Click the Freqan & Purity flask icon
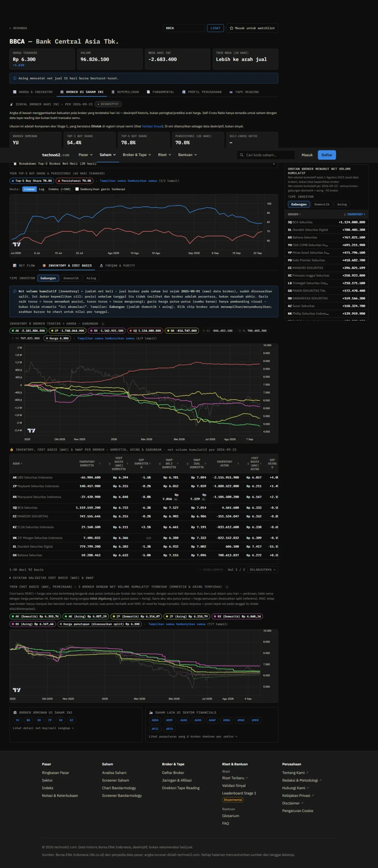Viewport: 378px width, 868px height. tap(101, 265)
